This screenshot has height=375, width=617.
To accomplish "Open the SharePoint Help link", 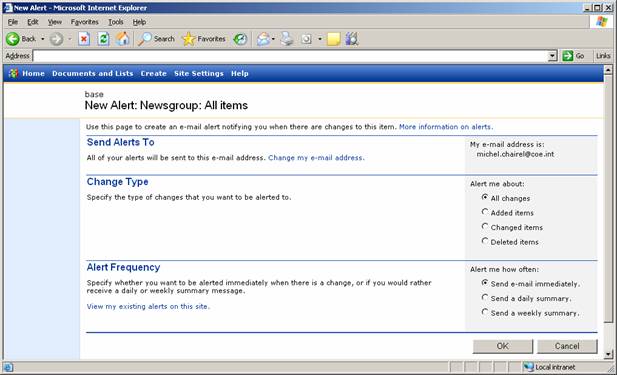I will tap(240, 74).
